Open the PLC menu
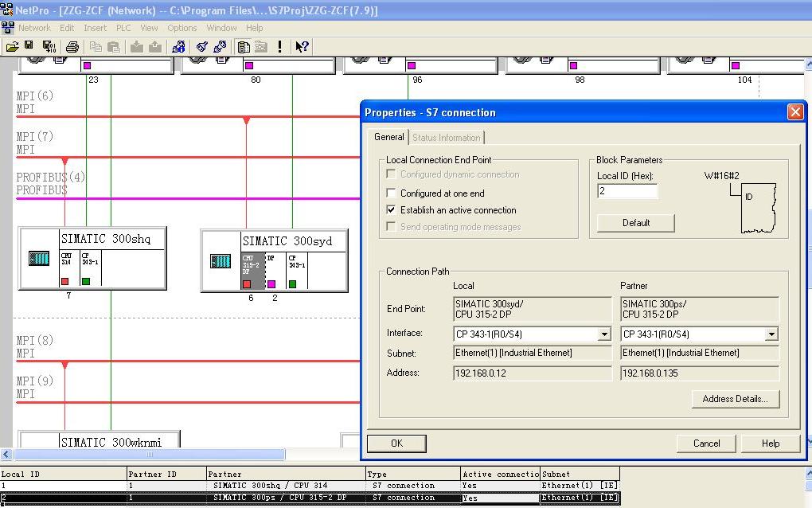Image resolution: width=812 pixels, height=508 pixels. (123, 28)
